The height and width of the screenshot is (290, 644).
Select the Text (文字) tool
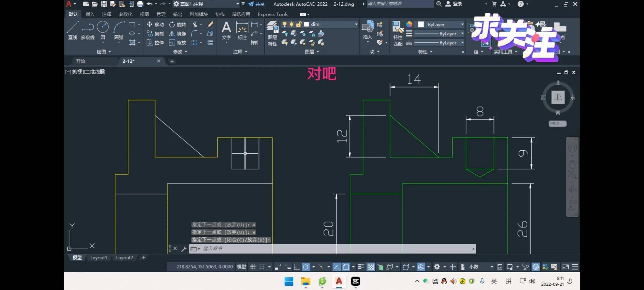point(226,31)
